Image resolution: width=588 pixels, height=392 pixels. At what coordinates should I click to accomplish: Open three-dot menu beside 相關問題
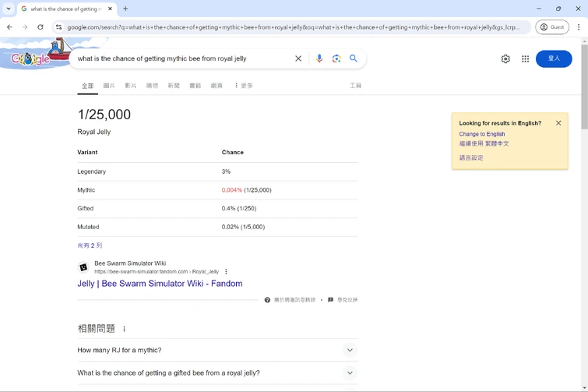tap(124, 329)
